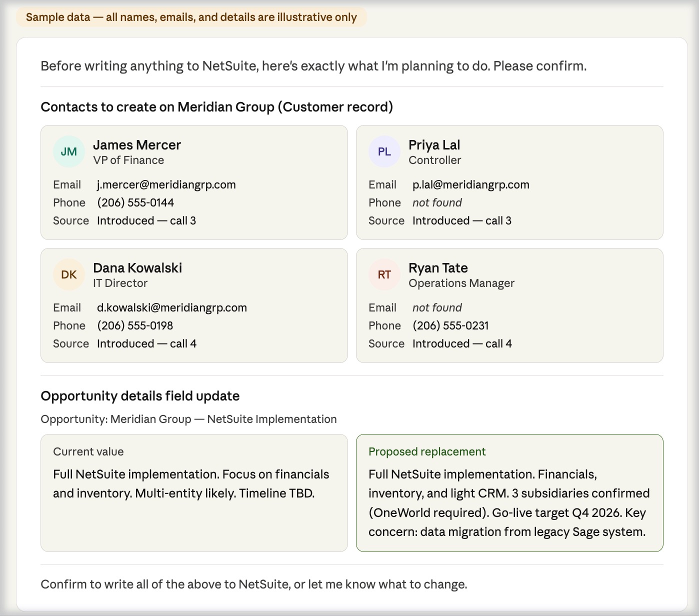Click the 'Opportunity details field update' heading

coord(140,396)
